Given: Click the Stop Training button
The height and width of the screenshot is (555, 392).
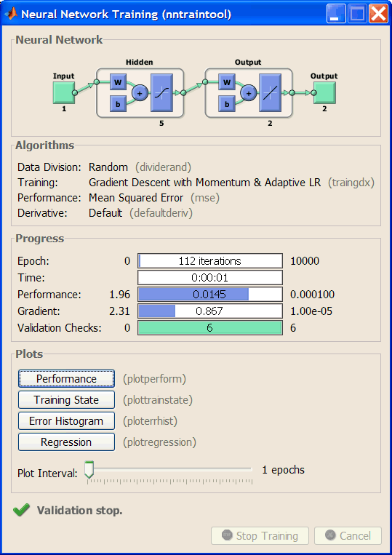Looking at the screenshot, I should (260, 536).
